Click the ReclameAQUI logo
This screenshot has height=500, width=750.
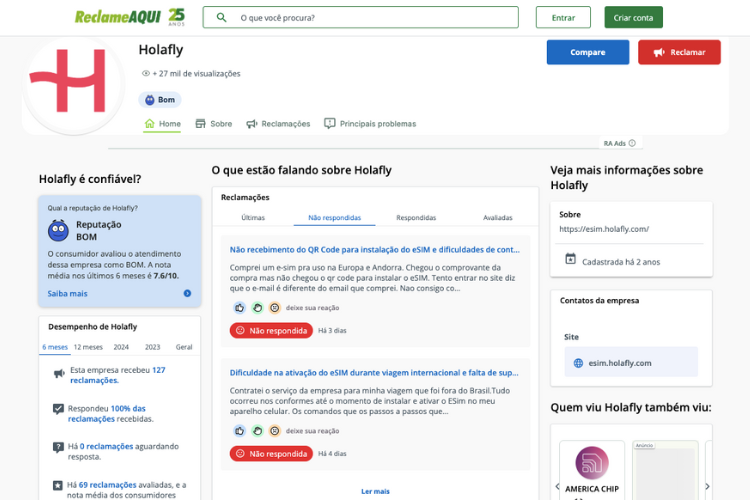click(129, 17)
